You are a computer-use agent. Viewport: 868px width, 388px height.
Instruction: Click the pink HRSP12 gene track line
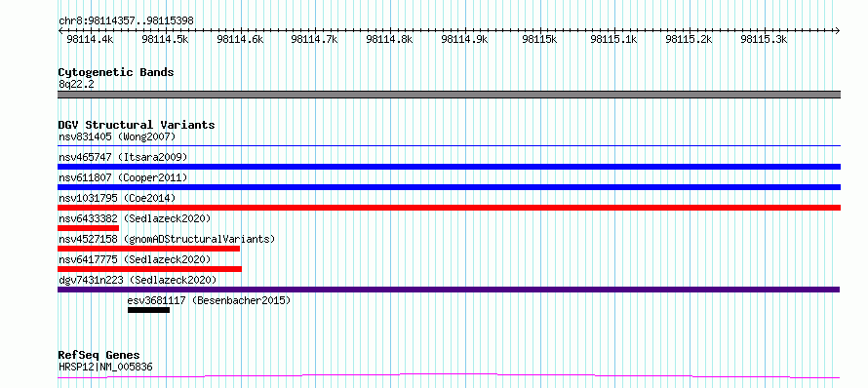[449, 376]
